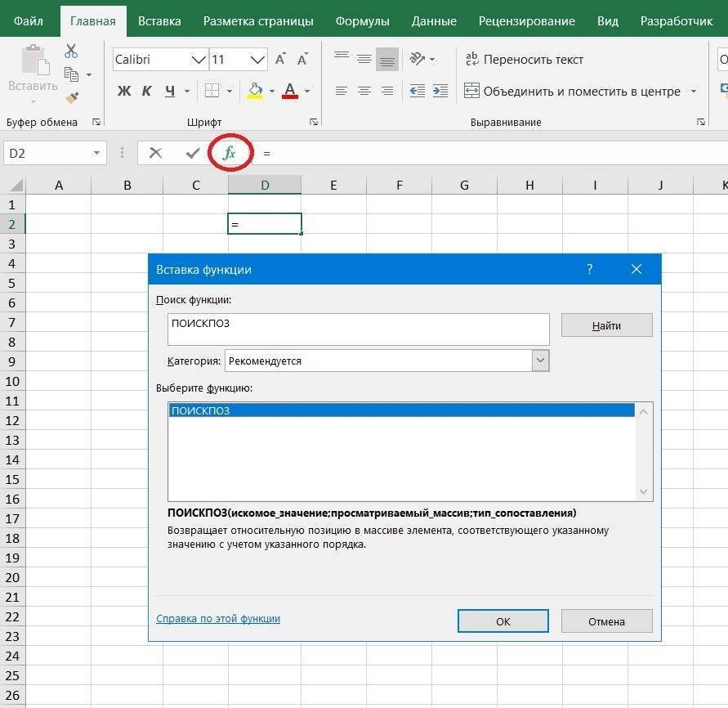728x708 pixels.
Task: Select the Align Center icon
Action: tap(364, 91)
